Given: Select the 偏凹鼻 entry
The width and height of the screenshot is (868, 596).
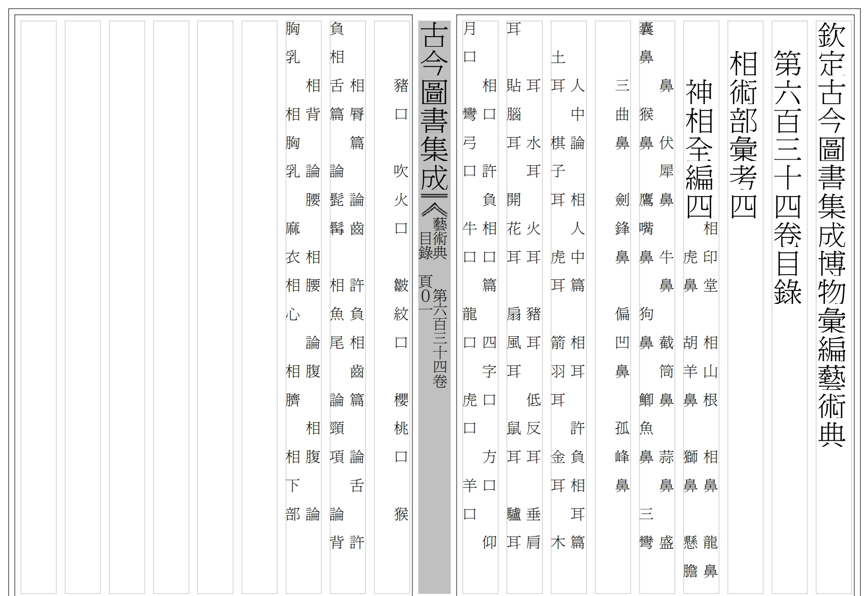Looking at the screenshot, I should (622, 343).
